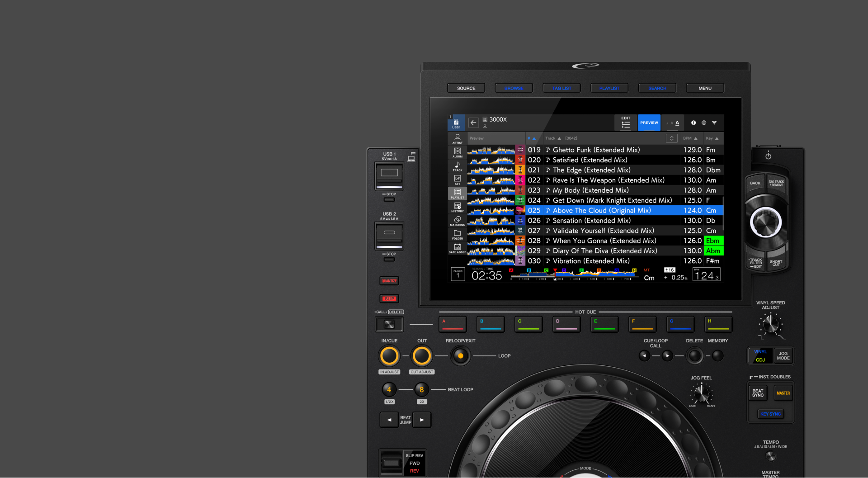This screenshot has height=478, width=868.
Task: Browse by TRACK in the sidebar
Action: 458,166
